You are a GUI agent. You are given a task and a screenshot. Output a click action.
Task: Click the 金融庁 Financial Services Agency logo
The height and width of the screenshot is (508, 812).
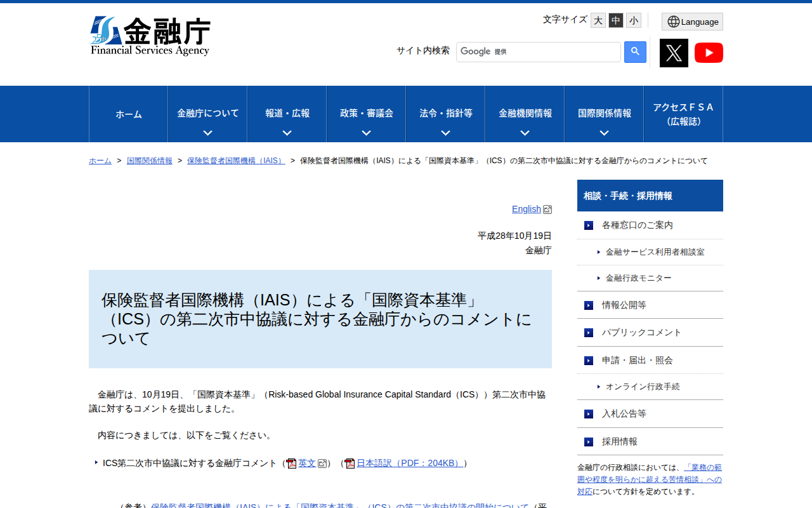coord(151,35)
